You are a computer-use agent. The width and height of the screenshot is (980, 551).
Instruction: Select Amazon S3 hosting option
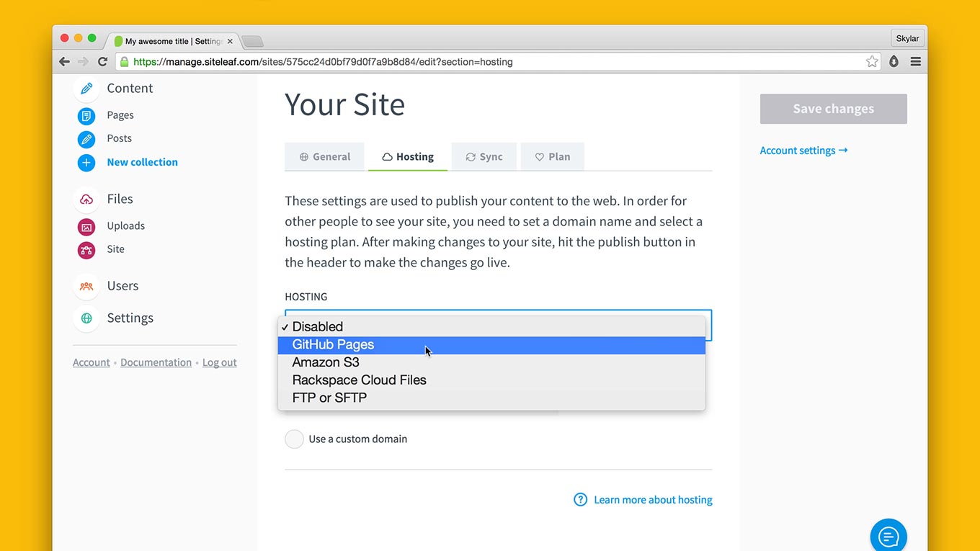[491, 362]
